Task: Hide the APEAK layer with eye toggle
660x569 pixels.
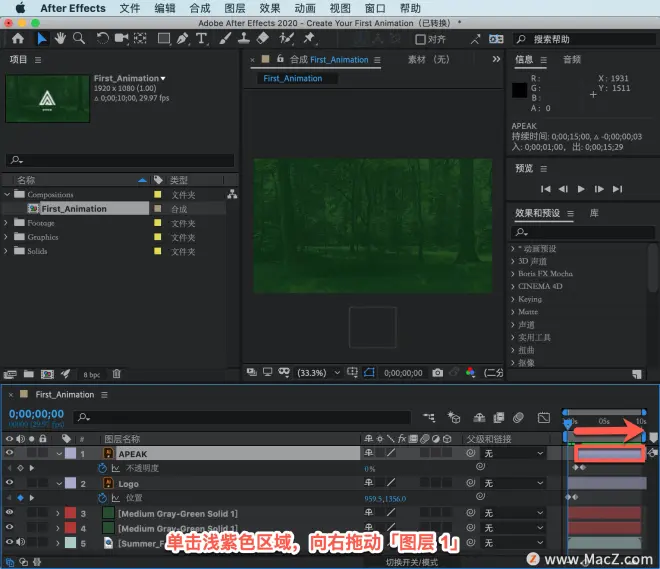Action: [x=9, y=453]
